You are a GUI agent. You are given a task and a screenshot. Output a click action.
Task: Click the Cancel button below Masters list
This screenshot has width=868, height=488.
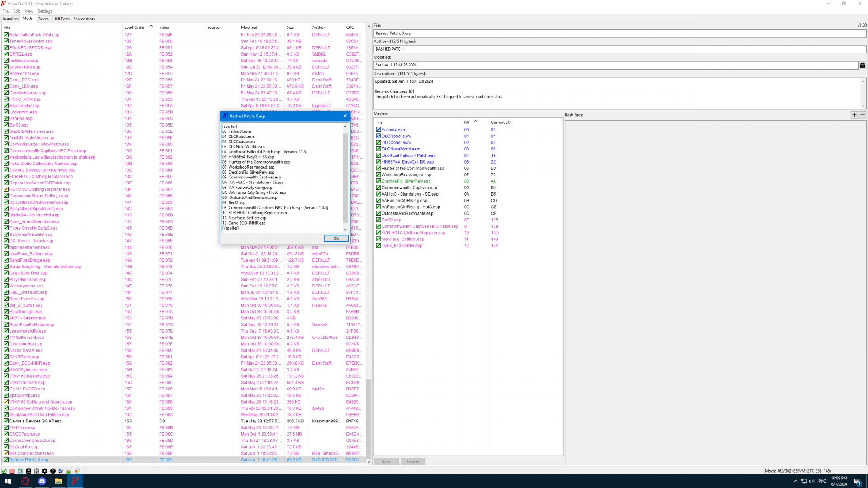(x=413, y=461)
